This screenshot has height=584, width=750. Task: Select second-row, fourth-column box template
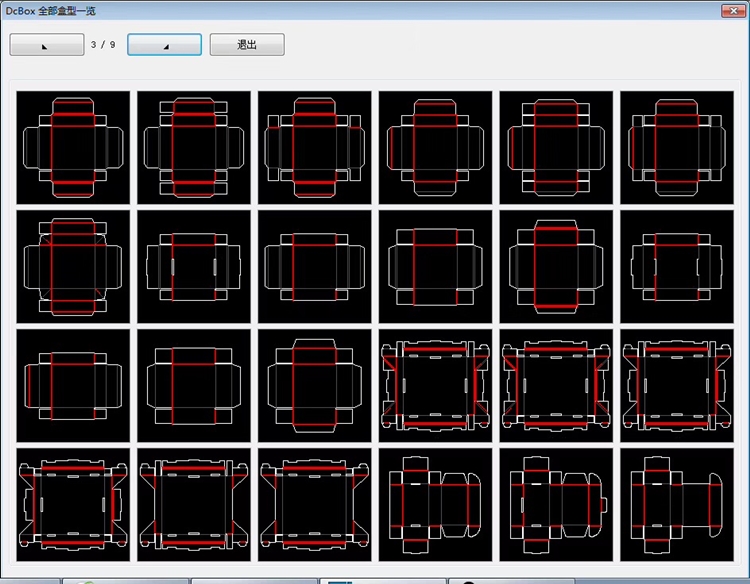435,266
